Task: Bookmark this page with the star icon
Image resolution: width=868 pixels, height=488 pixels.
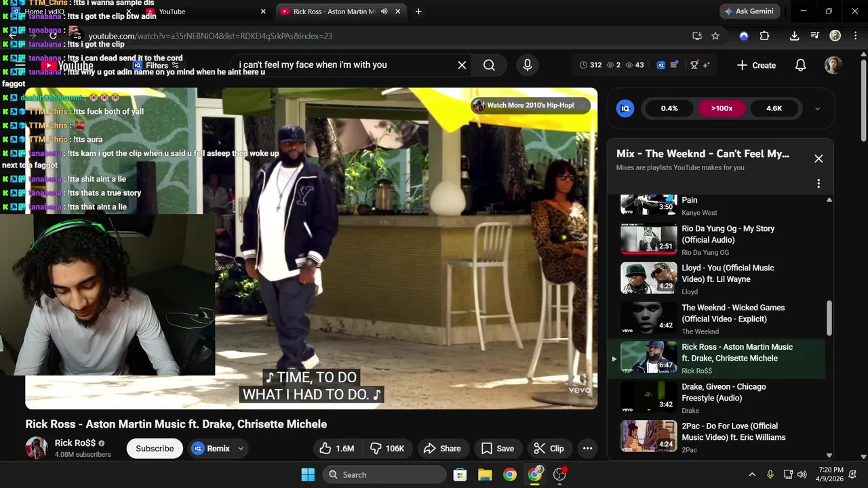Action: [715, 36]
